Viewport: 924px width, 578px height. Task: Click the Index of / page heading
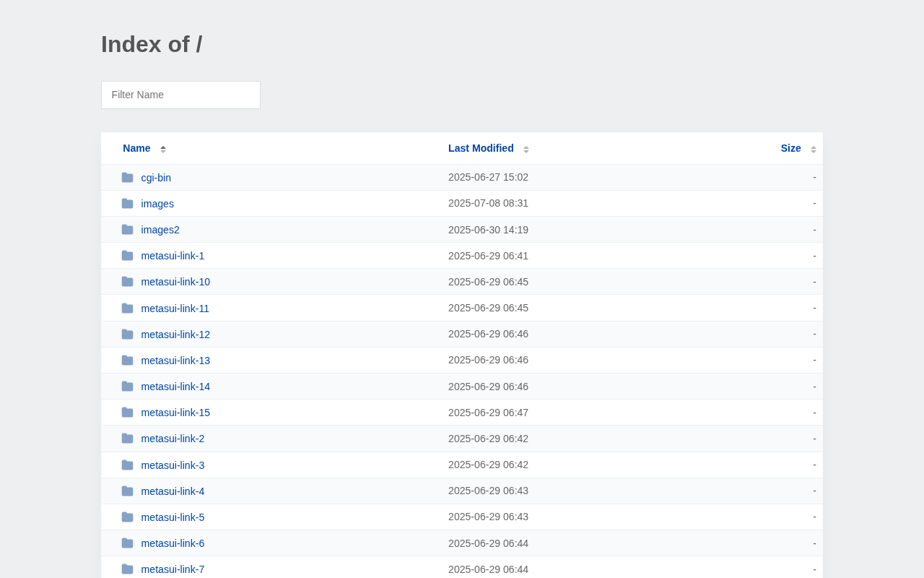pyautogui.click(x=152, y=44)
